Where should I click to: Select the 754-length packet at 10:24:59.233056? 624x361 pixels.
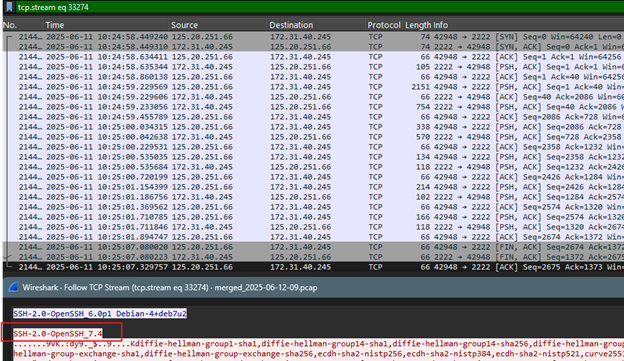tap(313, 107)
